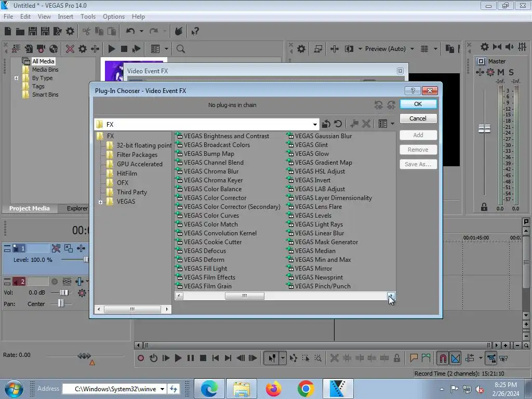The image size is (532, 399).
Task: Click the Split Screen View icon in Preview
Action: [x=349, y=49]
